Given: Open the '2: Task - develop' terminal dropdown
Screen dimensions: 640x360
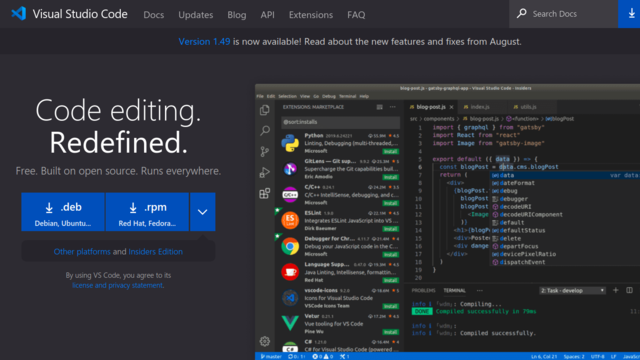Looking at the screenshot, I should point(572,291).
